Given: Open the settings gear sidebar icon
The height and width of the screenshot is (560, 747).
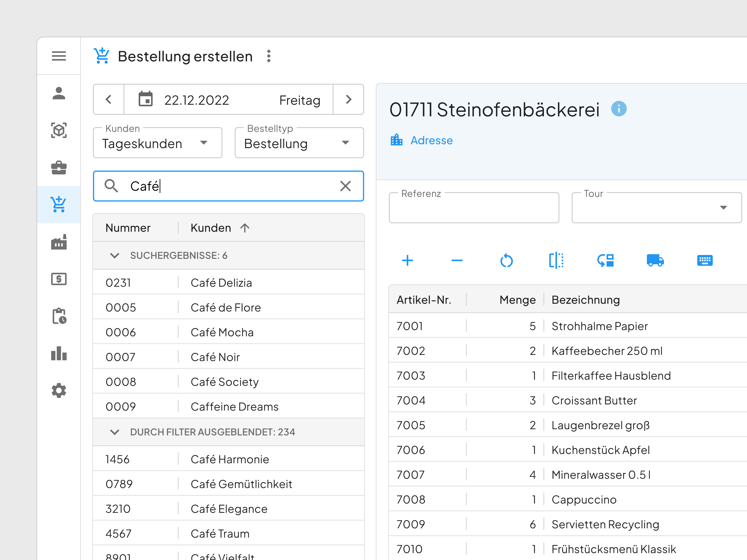Looking at the screenshot, I should (59, 391).
